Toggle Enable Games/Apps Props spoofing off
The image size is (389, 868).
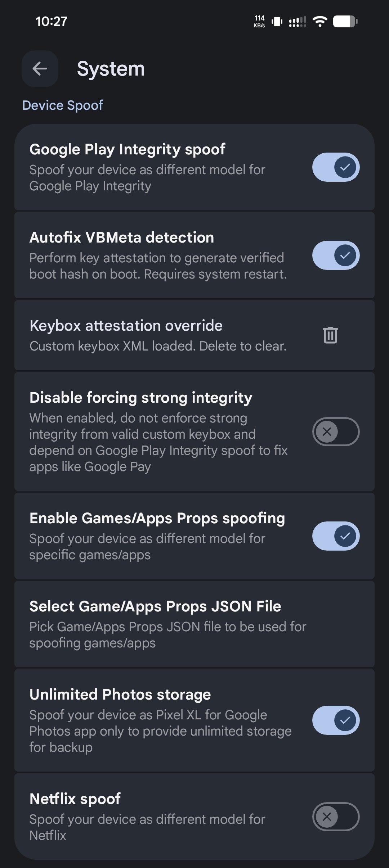(336, 536)
